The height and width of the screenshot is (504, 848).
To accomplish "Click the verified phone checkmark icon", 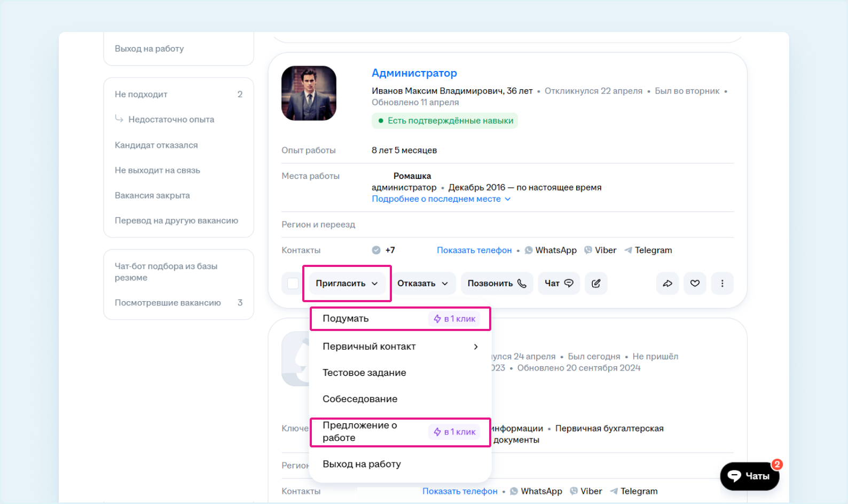I will (376, 250).
